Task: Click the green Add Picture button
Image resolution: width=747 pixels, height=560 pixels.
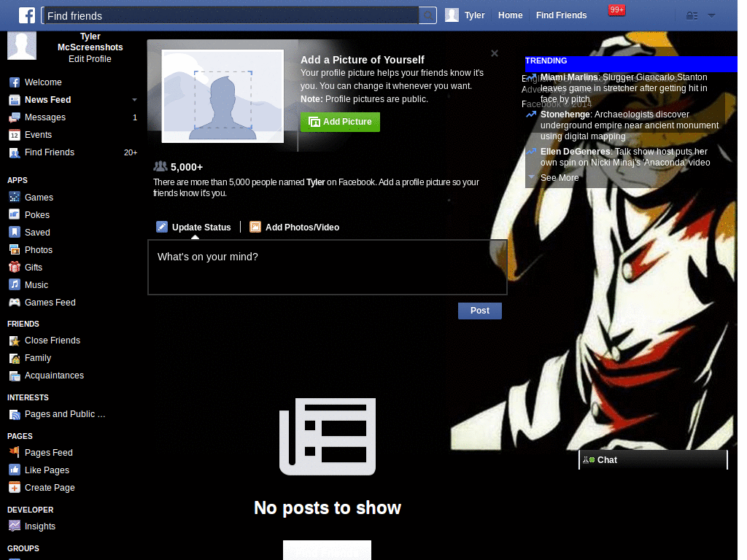Action: [340, 122]
